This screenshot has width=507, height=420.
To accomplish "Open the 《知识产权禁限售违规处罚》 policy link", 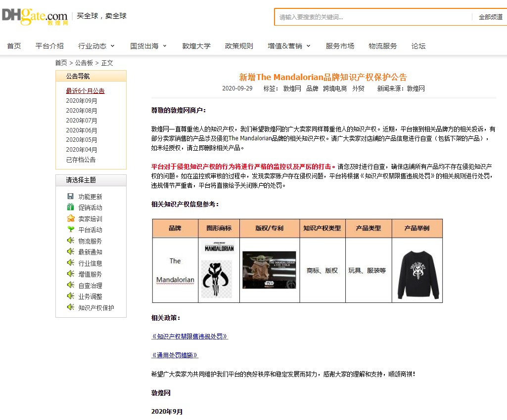I will (x=190, y=336).
